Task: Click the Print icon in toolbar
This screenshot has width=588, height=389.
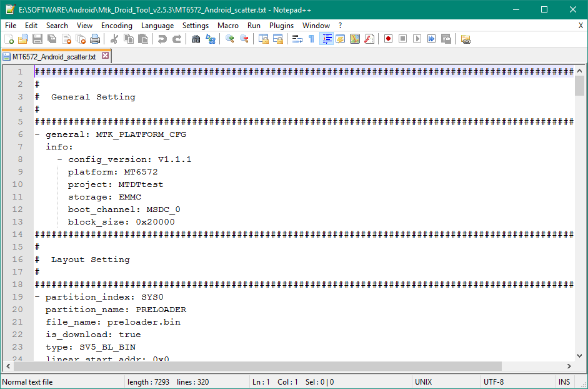Action: (x=95, y=39)
